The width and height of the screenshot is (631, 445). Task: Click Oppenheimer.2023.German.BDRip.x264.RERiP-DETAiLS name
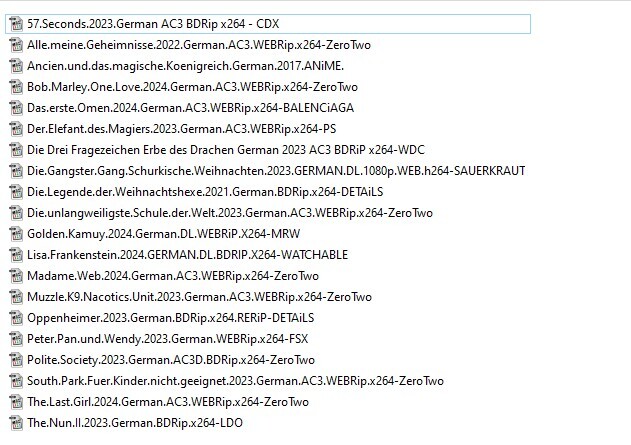[171, 318]
